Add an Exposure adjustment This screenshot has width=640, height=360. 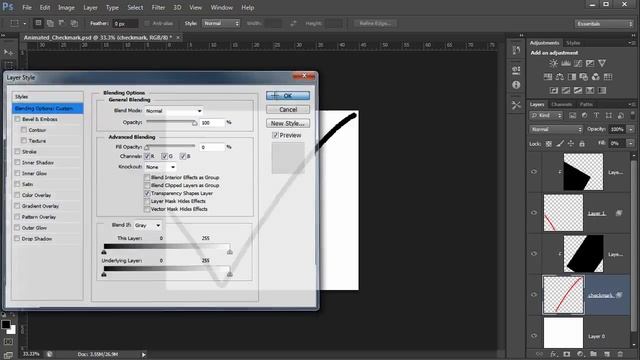coord(590,63)
